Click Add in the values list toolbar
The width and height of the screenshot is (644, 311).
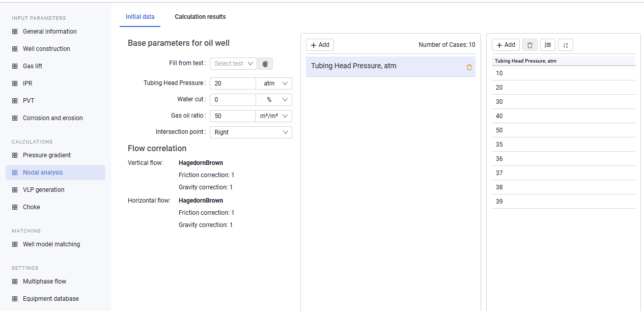pyautogui.click(x=506, y=45)
